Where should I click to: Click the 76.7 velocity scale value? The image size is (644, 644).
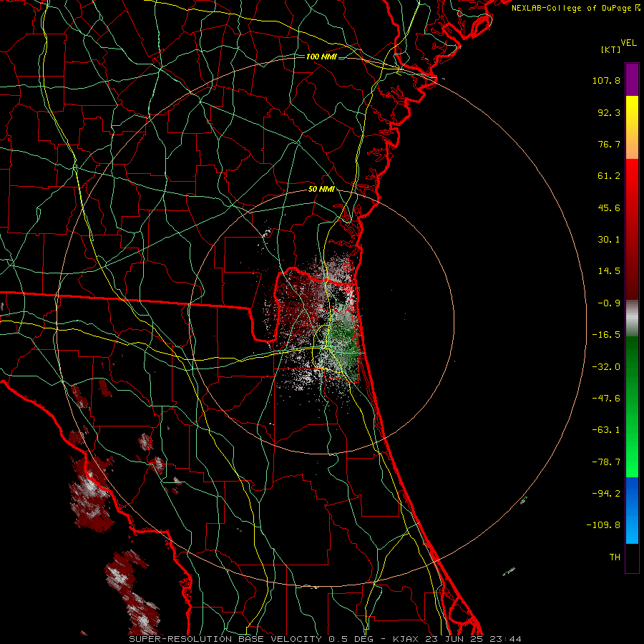coord(609,144)
